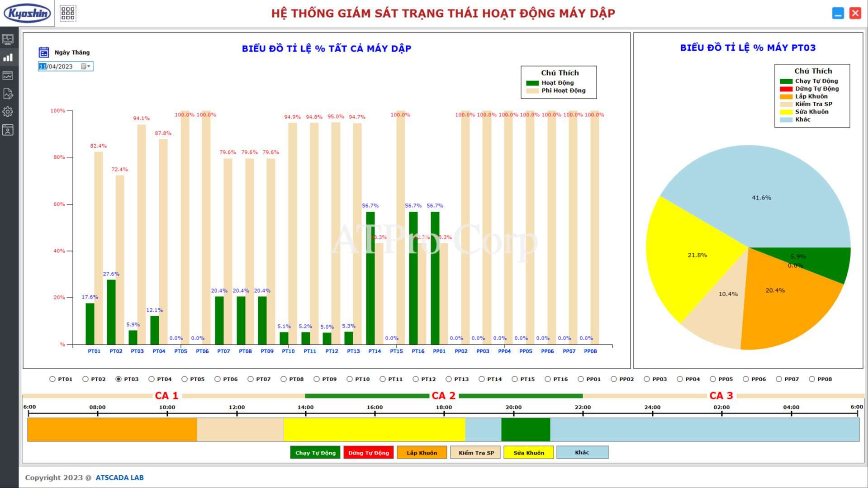Click the ATSCADA LAB link in footer
Image resolution: width=868 pixels, height=488 pixels.
(119, 478)
